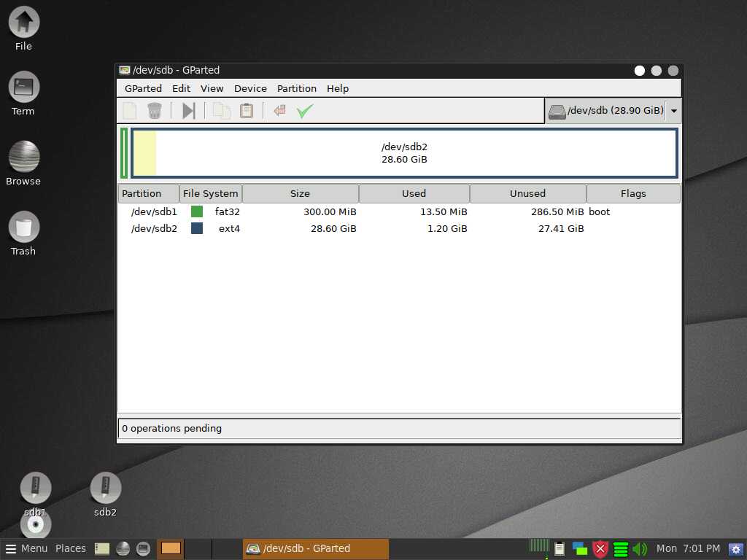Select the /dev/sdb2 block in disk graphic
Image resolution: width=747 pixels, height=560 pixels.
point(404,153)
